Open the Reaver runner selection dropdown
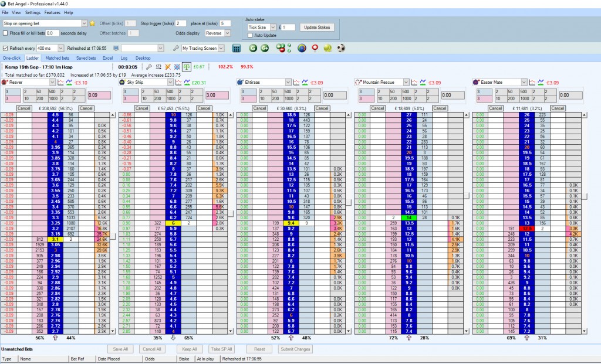The height and width of the screenshot is (364, 601). pos(52,82)
